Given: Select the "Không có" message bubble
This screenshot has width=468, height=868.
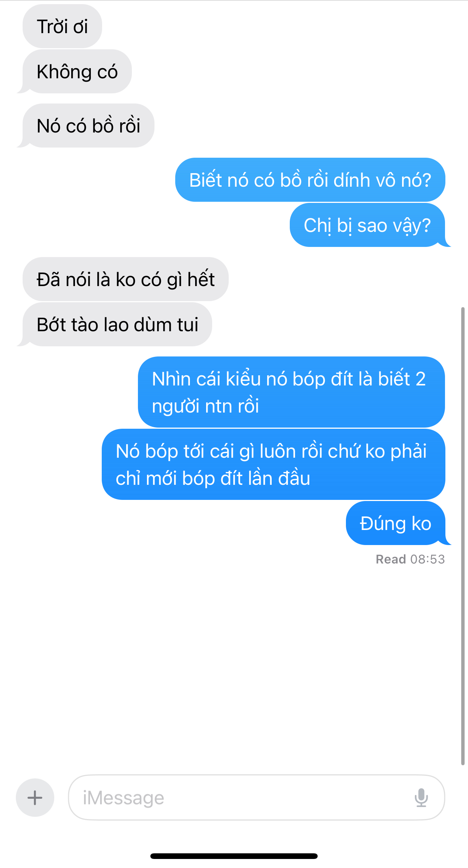Looking at the screenshot, I should [77, 72].
